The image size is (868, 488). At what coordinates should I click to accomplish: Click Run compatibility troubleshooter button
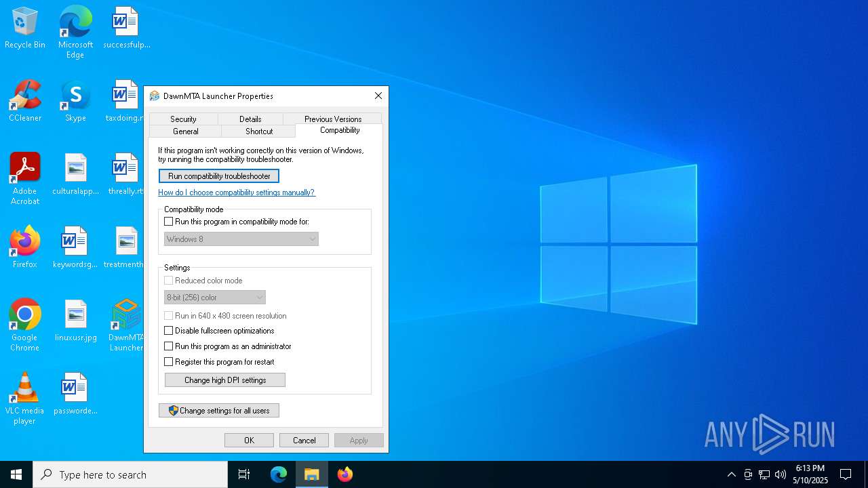click(x=219, y=176)
